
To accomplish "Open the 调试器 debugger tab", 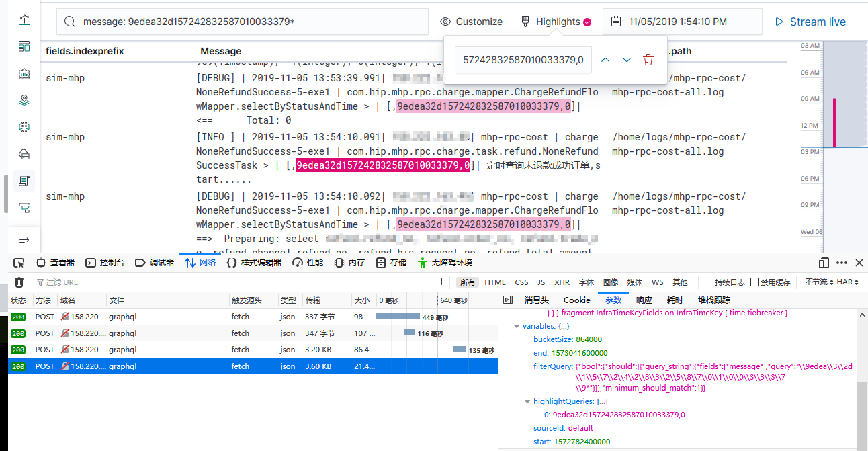I will click(155, 263).
